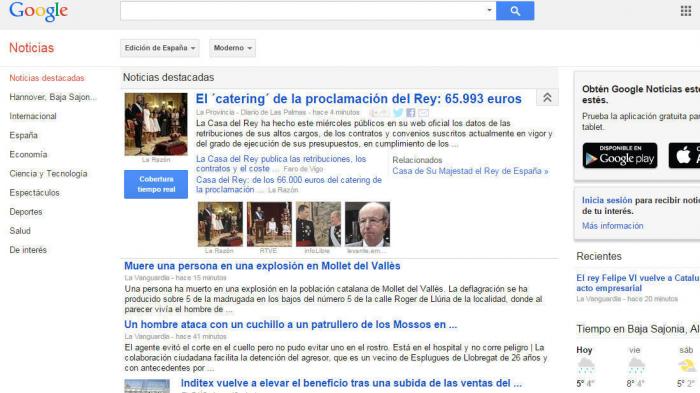700x393 pixels.
Task: Select Noticias destacadas in sidebar
Action: [47, 78]
